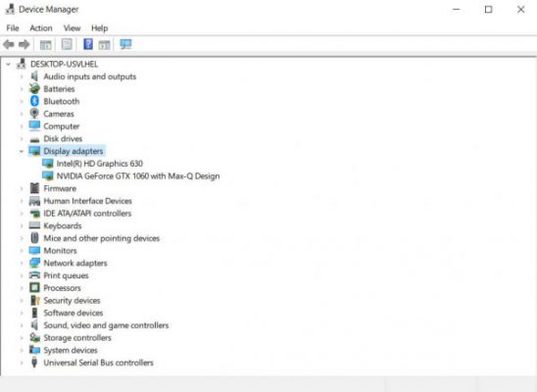The width and height of the screenshot is (537, 392).
Task: Click Scan for hardware changes monitor icon
Action: (125, 44)
